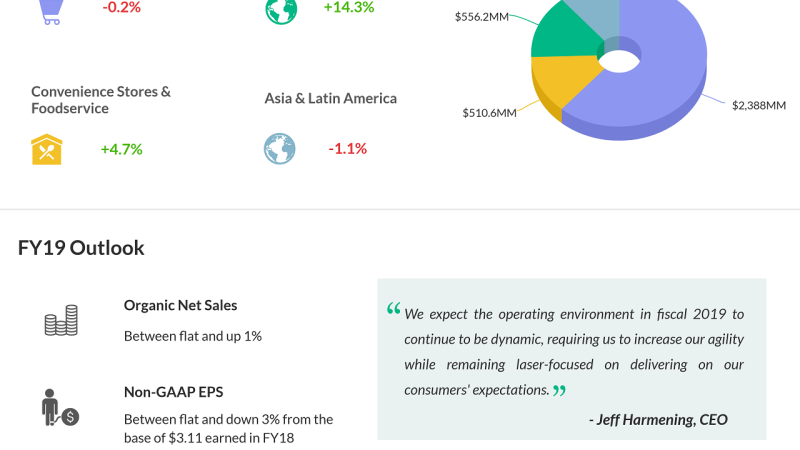Click the yellow foodservice store icon

[48, 149]
